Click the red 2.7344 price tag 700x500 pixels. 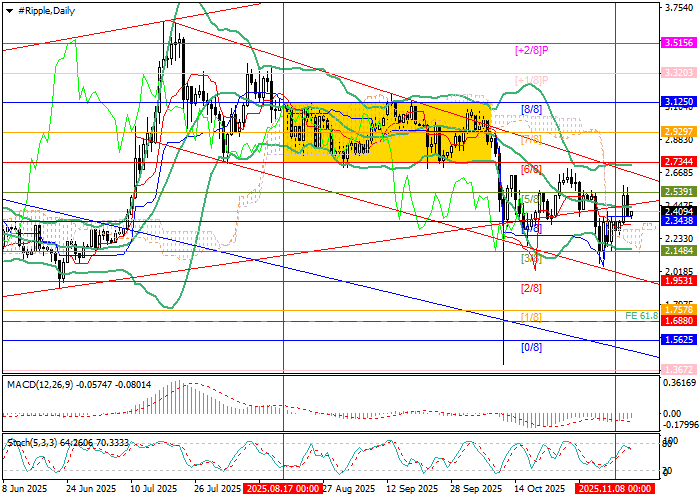pos(680,161)
